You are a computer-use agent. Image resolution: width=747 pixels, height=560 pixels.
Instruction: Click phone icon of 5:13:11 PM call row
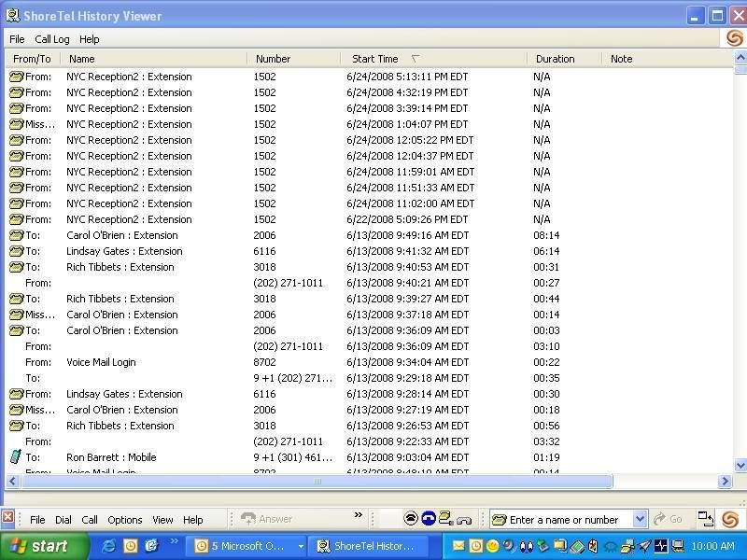click(x=16, y=77)
